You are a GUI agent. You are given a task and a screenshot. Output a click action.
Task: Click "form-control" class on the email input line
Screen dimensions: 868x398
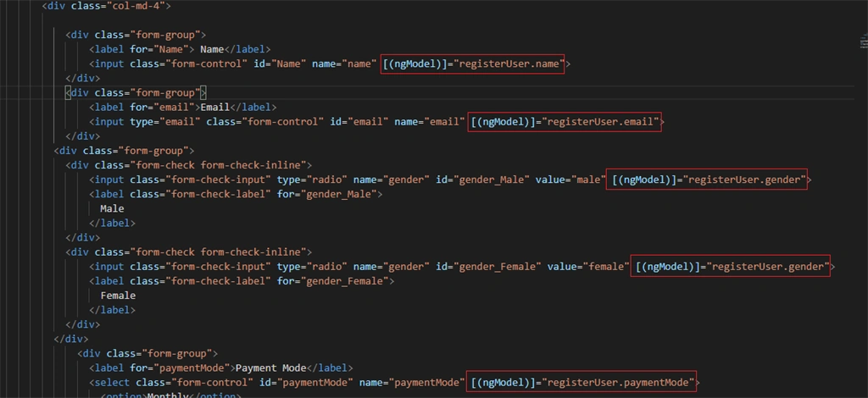tap(282, 122)
